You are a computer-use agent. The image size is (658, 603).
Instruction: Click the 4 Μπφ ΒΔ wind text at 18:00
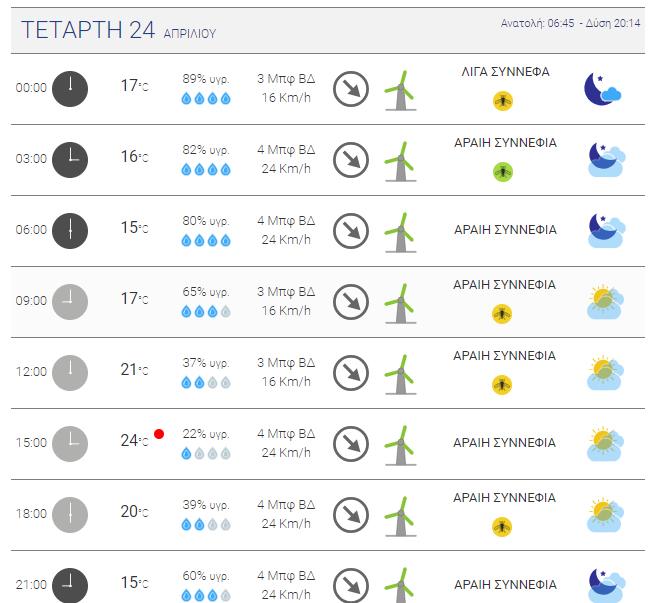click(x=286, y=505)
